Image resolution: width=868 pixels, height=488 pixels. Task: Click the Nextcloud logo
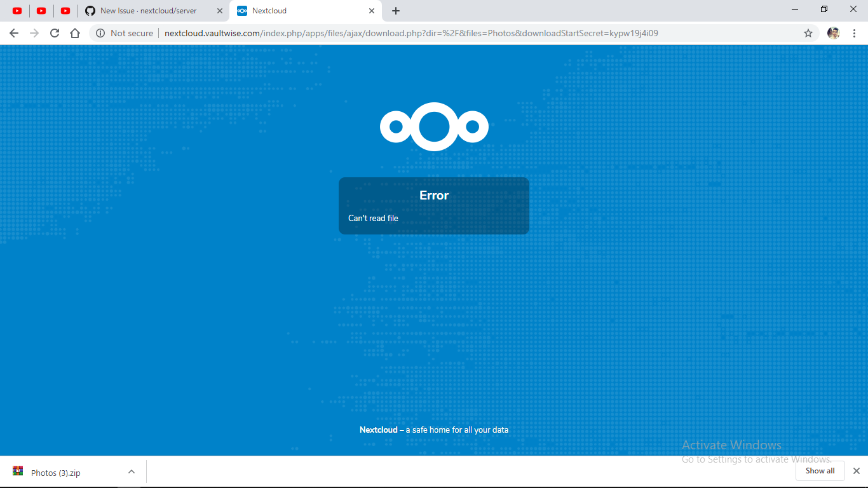coord(434,126)
